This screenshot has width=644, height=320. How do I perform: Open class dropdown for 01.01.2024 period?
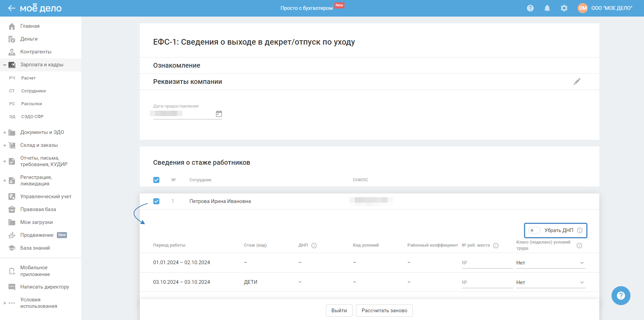pos(550,263)
